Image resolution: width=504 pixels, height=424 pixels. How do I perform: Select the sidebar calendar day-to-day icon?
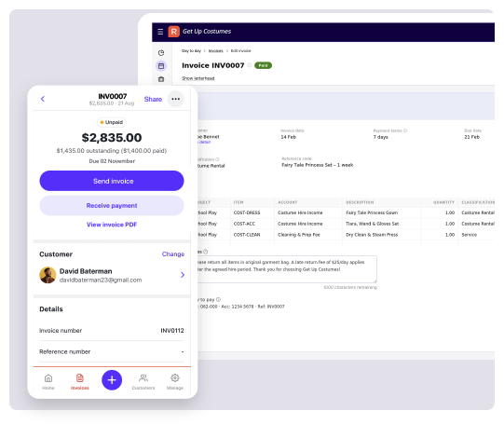[x=161, y=66]
